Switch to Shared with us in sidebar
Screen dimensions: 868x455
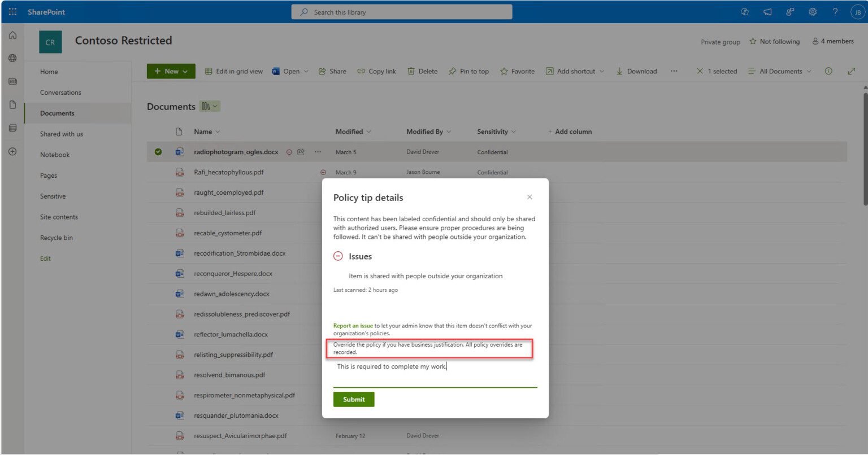62,134
